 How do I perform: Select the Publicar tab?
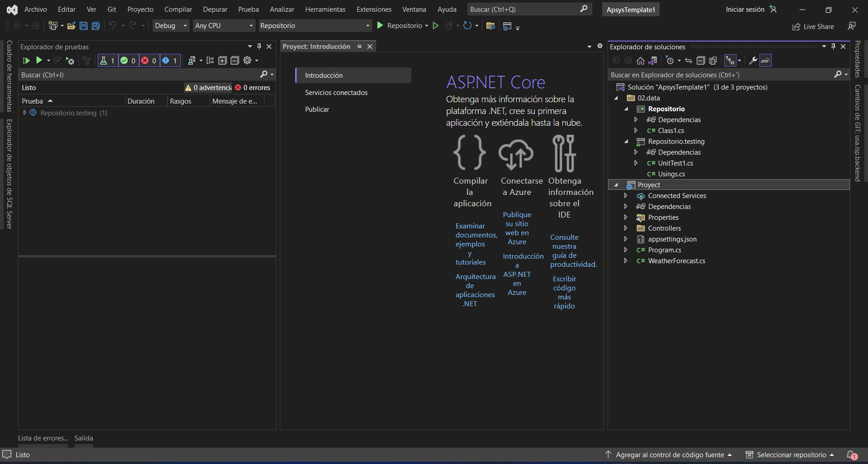[x=317, y=109]
